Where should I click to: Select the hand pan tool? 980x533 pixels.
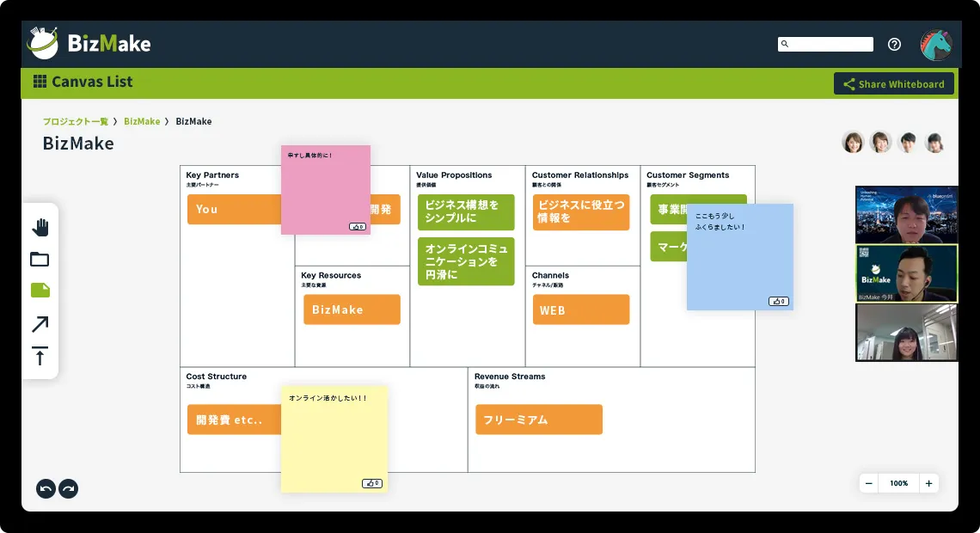pos(40,228)
